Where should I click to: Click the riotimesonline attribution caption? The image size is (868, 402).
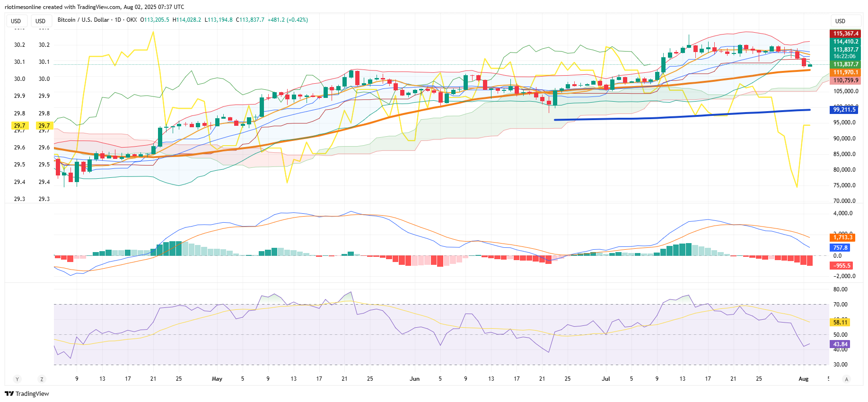tap(95, 7)
